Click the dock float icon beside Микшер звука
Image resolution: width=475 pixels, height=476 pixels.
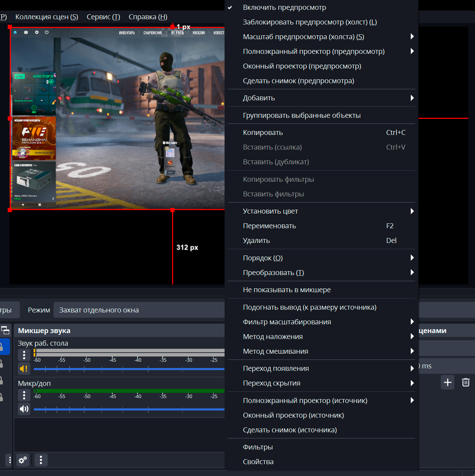click(5, 330)
